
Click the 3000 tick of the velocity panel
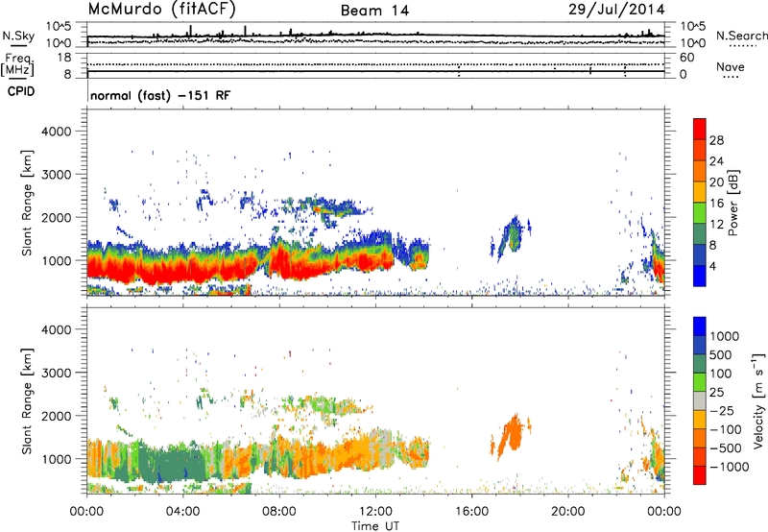pyautogui.click(x=56, y=373)
